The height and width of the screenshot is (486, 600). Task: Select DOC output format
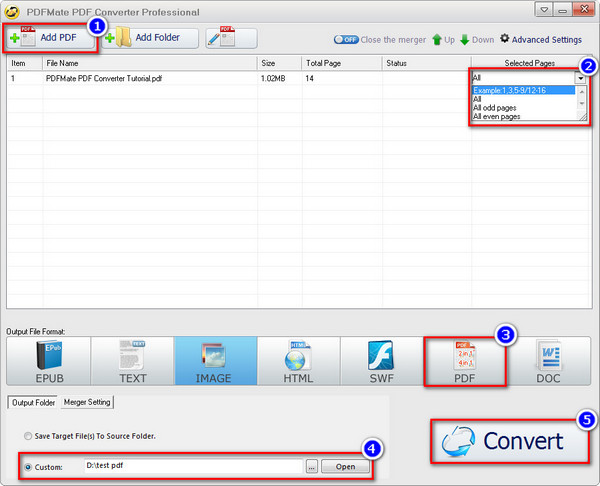pos(548,361)
